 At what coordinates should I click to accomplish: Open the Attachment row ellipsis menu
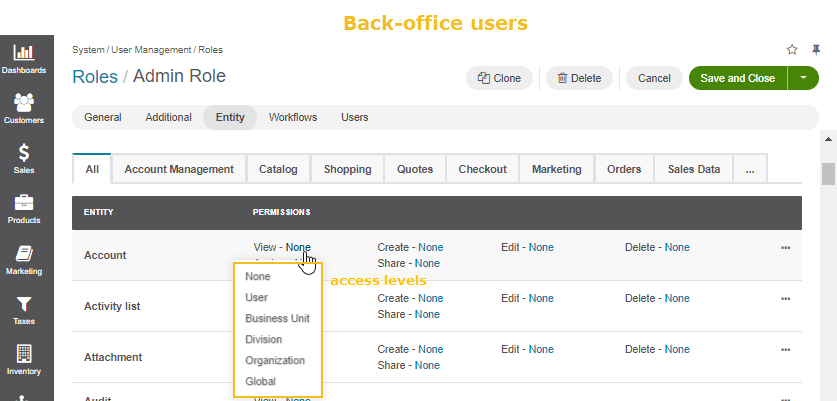tap(785, 350)
